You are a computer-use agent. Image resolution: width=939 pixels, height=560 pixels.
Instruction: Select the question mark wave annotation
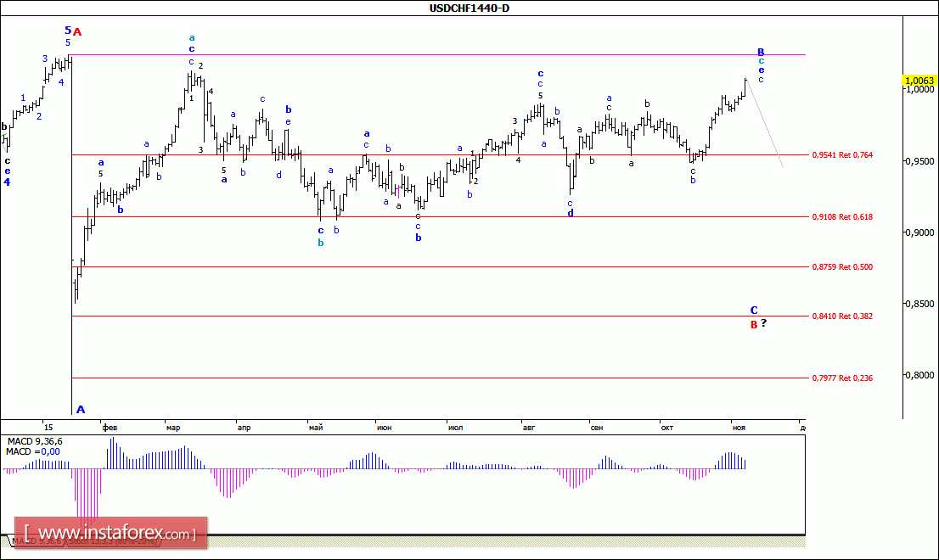pos(763,323)
